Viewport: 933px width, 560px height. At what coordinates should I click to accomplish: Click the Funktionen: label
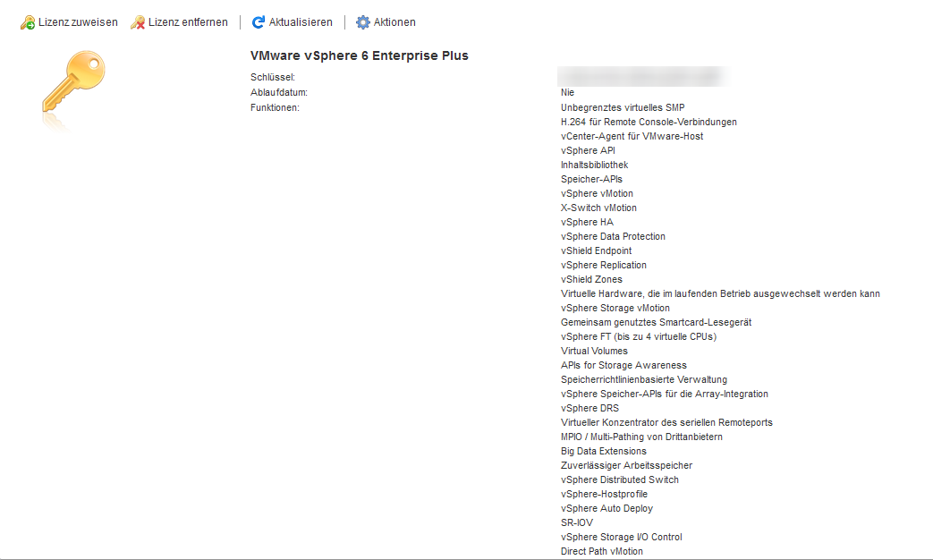pos(275,107)
